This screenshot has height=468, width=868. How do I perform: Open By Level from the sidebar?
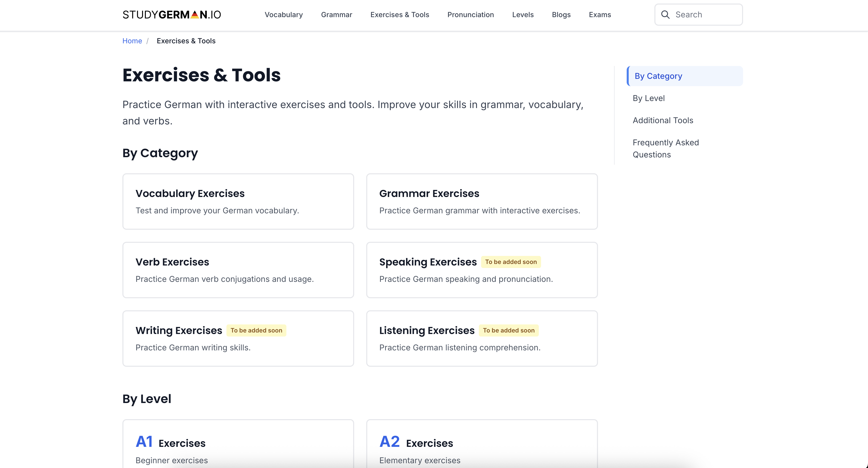coord(648,98)
